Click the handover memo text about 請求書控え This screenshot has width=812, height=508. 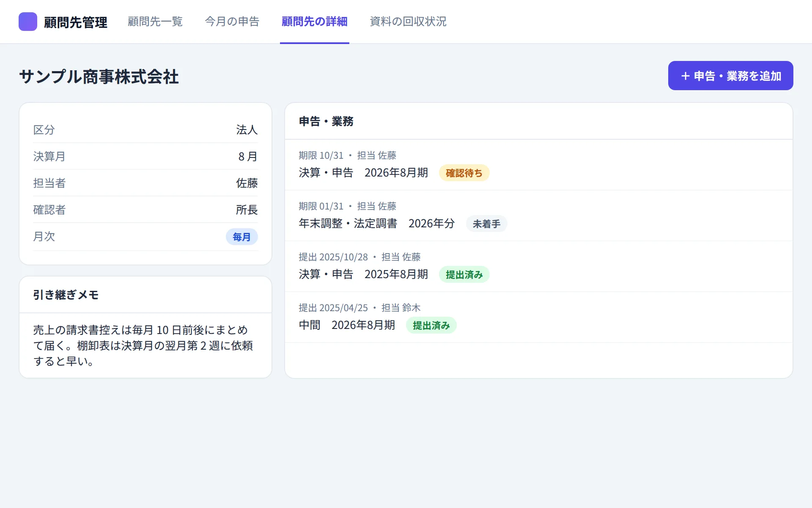point(143,345)
